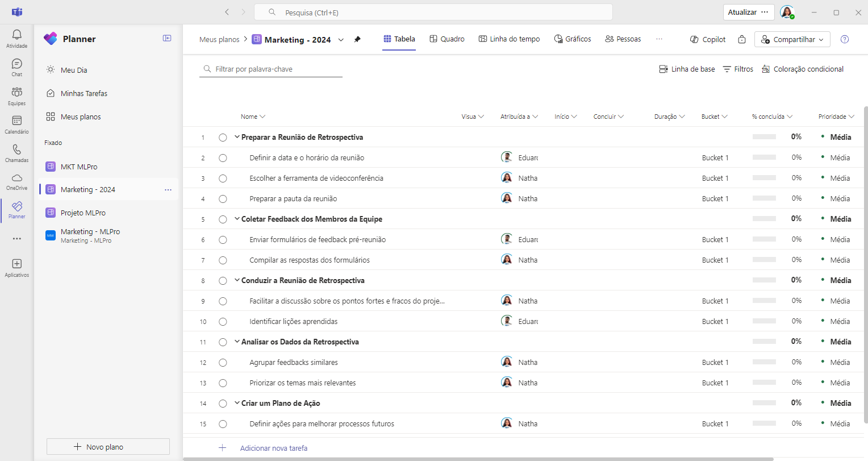Open Filtros
Image resolution: width=868 pixels, height=461 pixels.
click(x=738, y=69)
